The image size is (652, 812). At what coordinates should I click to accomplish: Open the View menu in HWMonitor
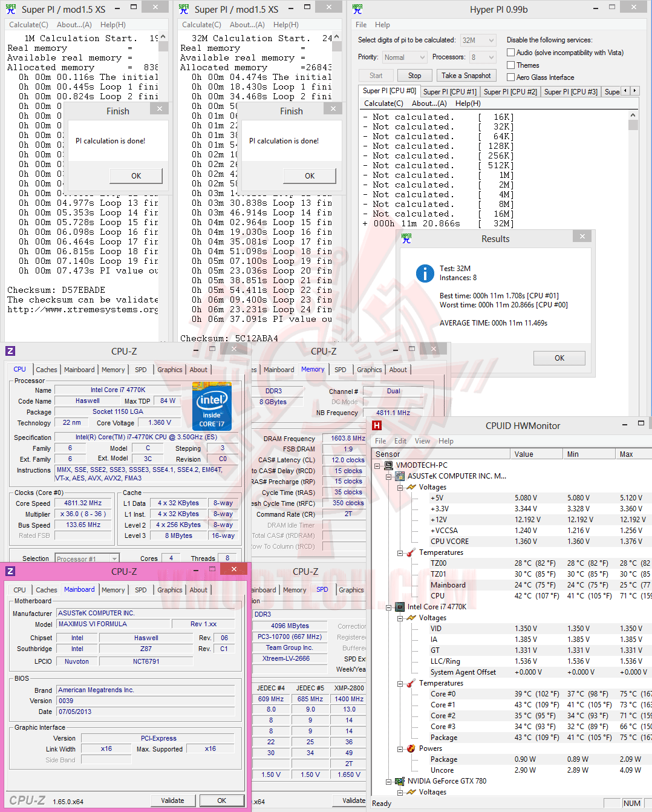pos(422,441)
